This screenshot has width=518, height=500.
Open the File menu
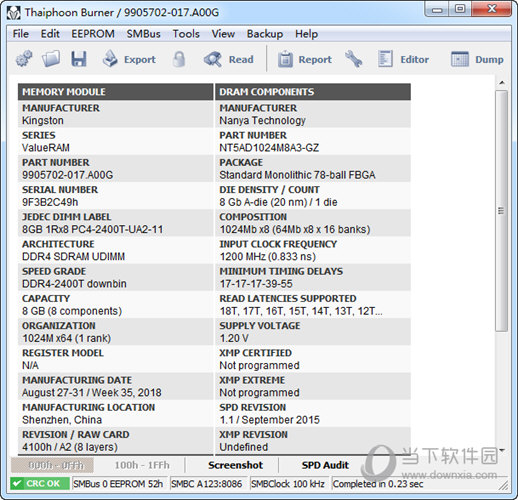click(21, 34)
